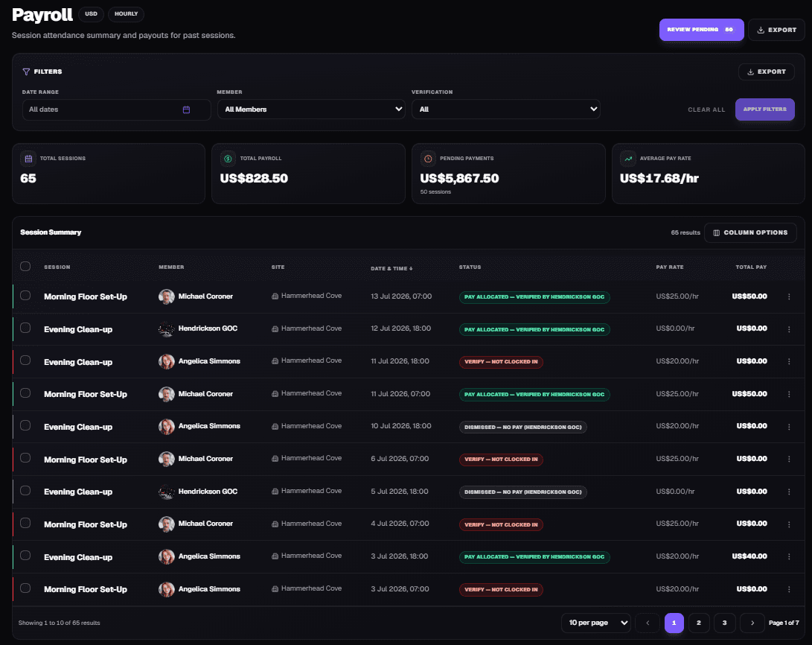Open row menu for 4 Jul 2026 session
Viewport: 812px width, 645px height.
pyautogui.click(x=789, y=524)
